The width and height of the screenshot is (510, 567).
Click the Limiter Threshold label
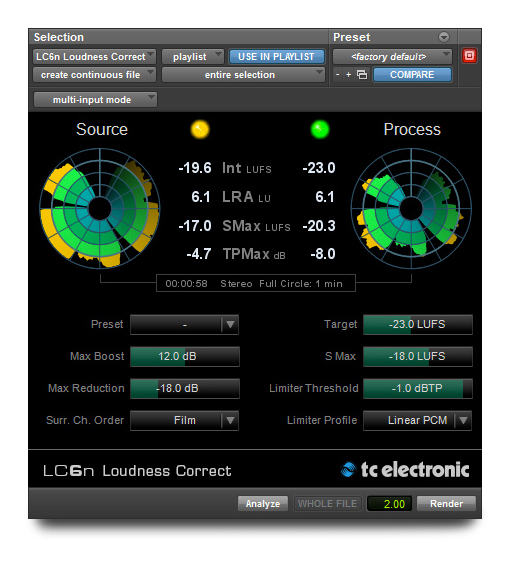[314, 388]
